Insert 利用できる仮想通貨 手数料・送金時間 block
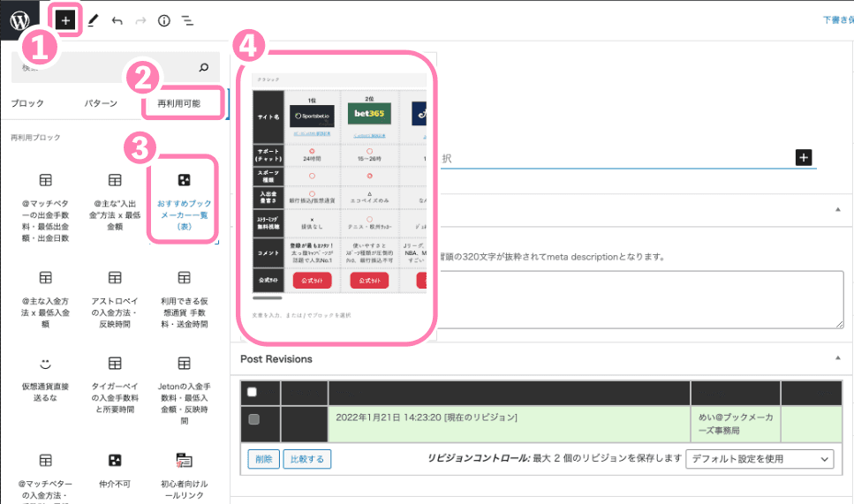 coord(184,300)
